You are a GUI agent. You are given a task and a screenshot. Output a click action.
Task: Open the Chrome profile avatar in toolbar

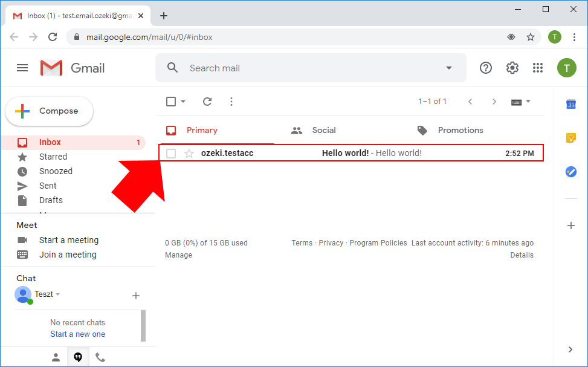[x=555, y=37]
